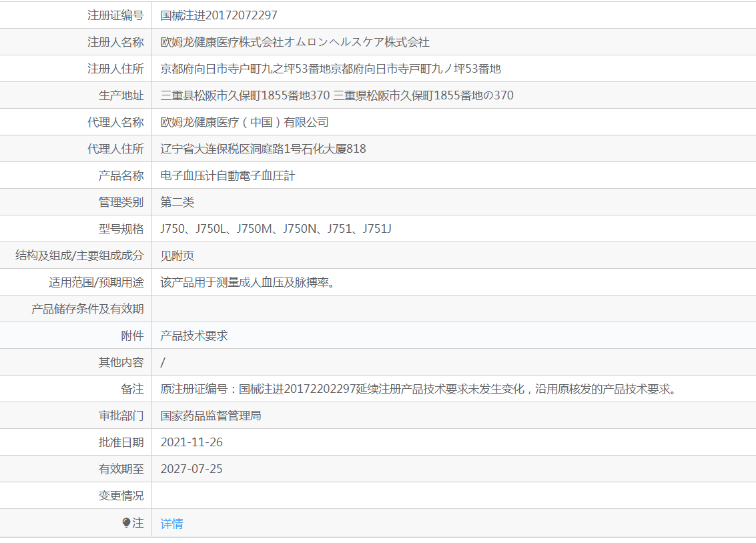This screenshot has height=543, width=756.
Task: Select registrant address 京都府向日市寺户町
Action: coord(211,69)
